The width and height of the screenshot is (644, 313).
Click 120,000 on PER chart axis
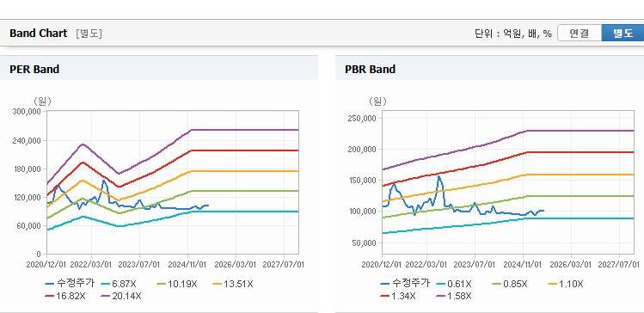[28, 197]
